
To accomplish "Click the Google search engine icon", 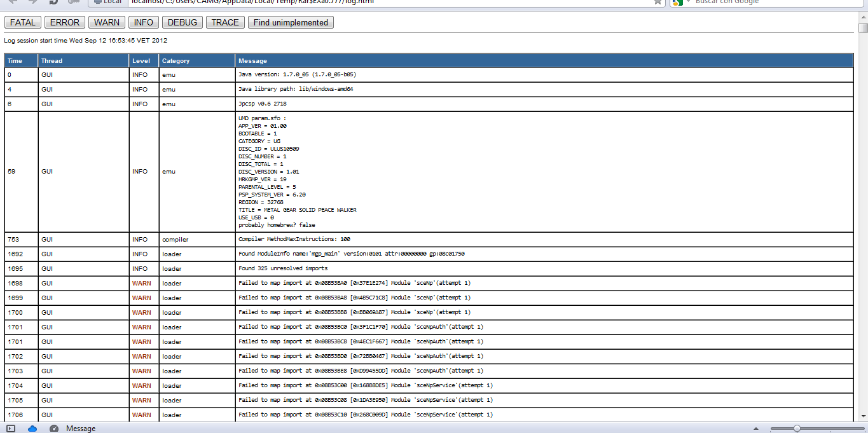I will 677,2.
